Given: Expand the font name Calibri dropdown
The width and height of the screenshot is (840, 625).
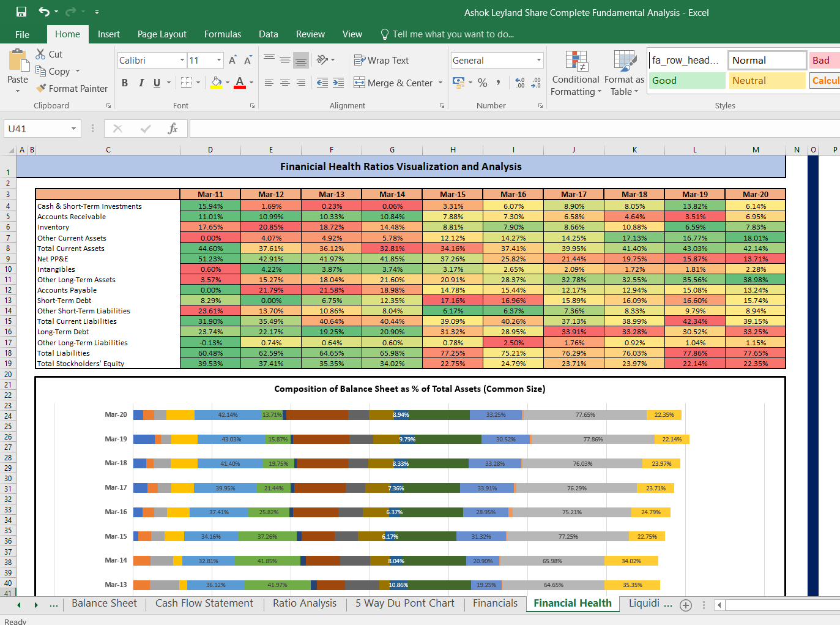Looking at the screenshot, I should [x=182, y=60].
